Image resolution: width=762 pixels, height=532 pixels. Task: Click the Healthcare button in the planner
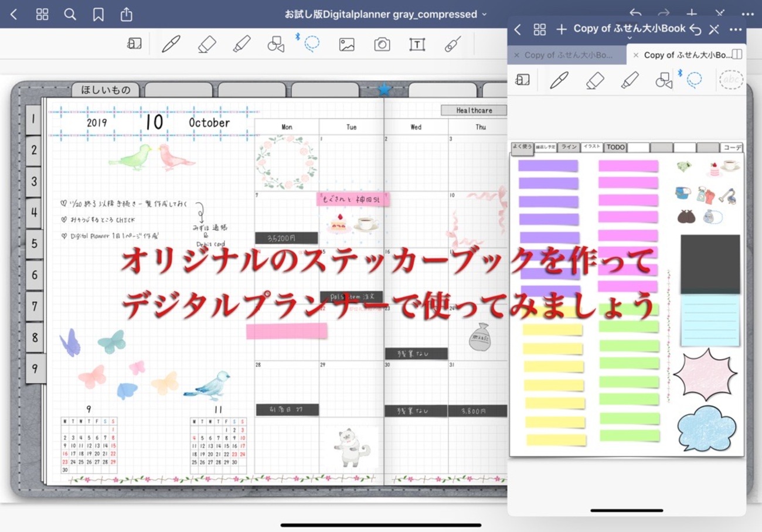tap(474, 110)
